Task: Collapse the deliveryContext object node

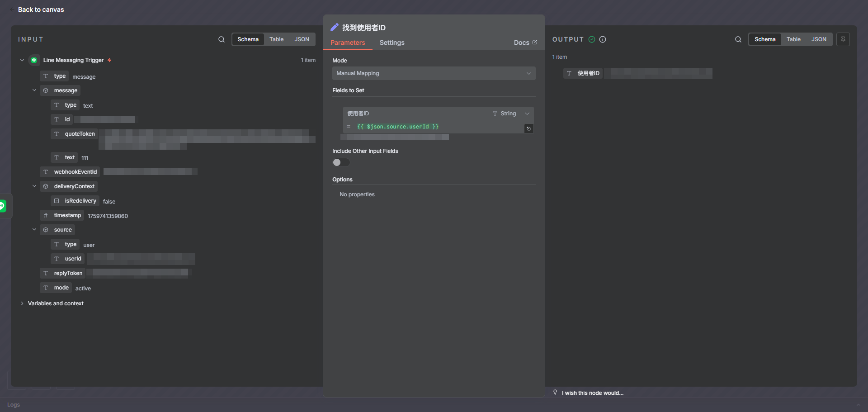Action: click(x=34, y=186)
